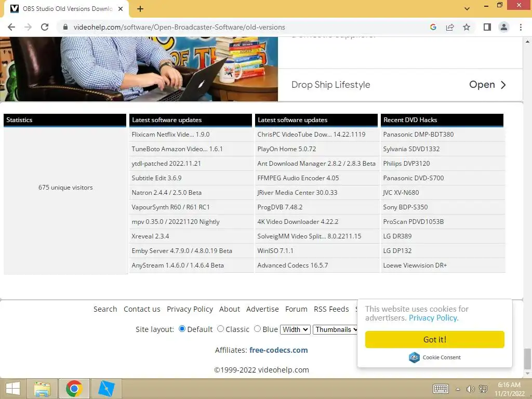The height and width of the screenshot is (399, 532).
Task: Open ytdl-patched 2022.11.21 entry
Action: (166, 164)
